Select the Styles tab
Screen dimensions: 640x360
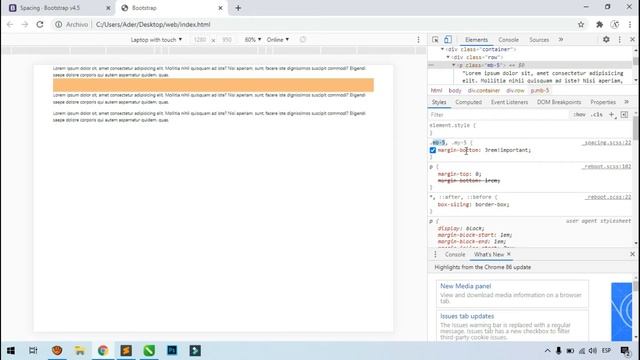(439, 102)
